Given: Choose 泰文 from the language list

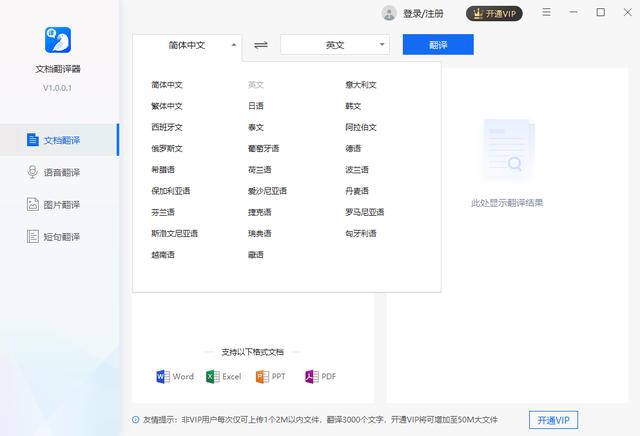Looking at the screenshot, I should pos(256,127).
